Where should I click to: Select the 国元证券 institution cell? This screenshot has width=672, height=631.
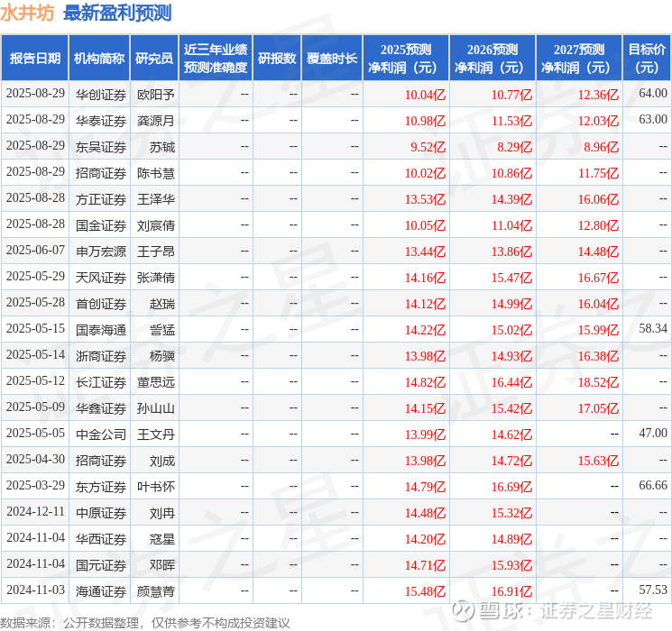[101, 565]
